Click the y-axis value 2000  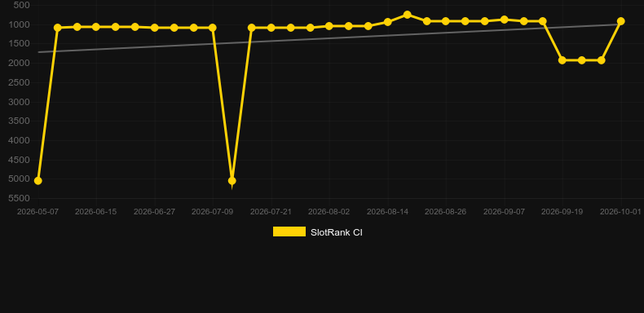tap(20, 63)
